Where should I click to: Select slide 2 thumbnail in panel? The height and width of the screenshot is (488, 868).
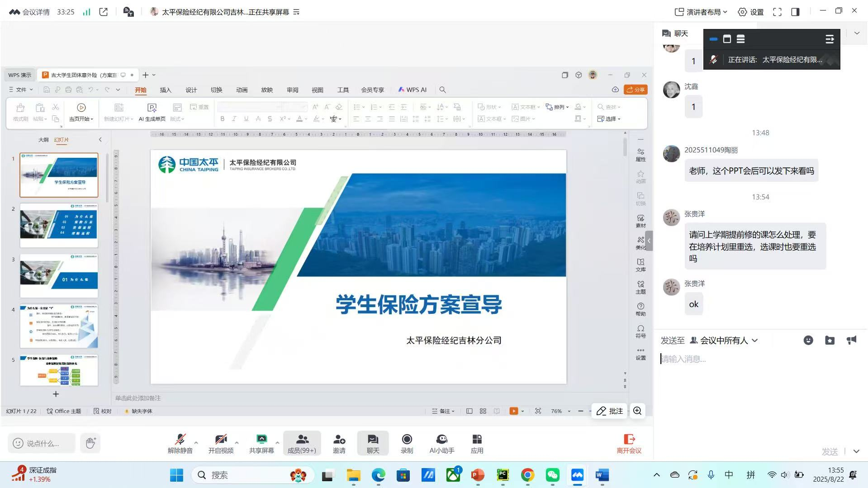[x=59, y=225]
